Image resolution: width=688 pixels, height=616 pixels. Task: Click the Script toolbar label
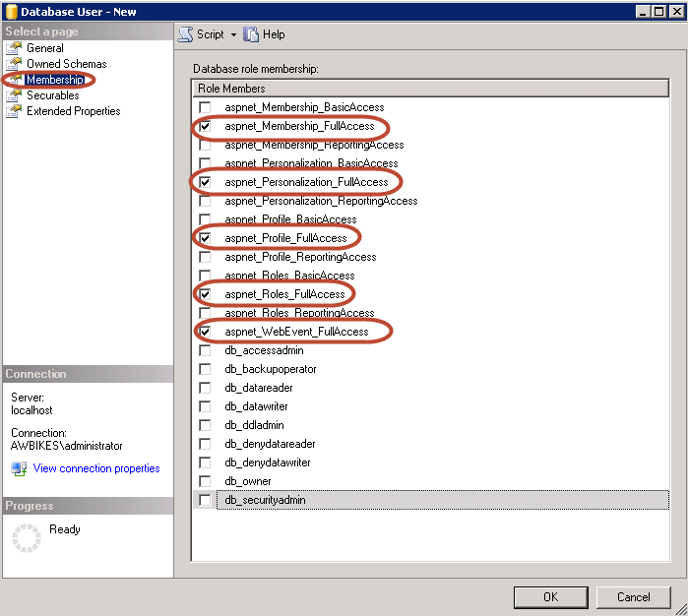click(211, 34)
